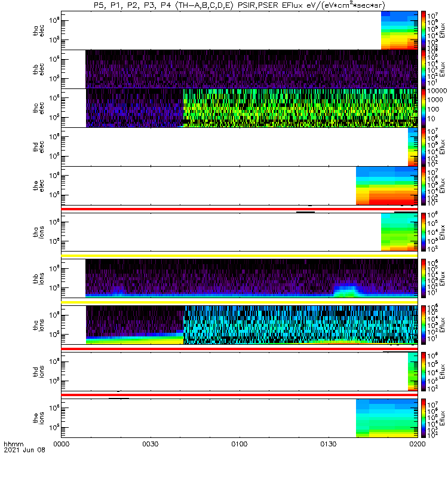
Task: Click the tha elec data block near 0200
Action: [x=399, y=30]
